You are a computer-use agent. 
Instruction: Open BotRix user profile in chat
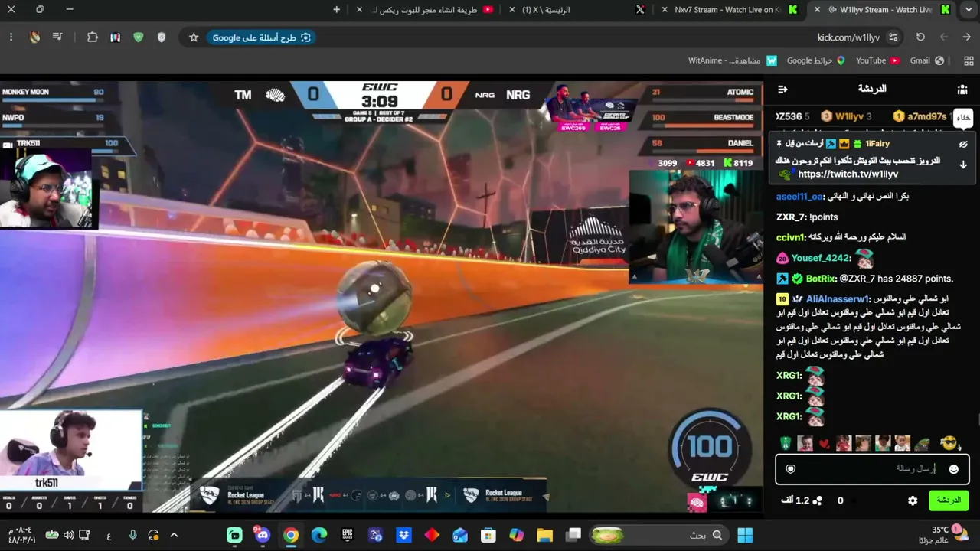coord(820,279)
